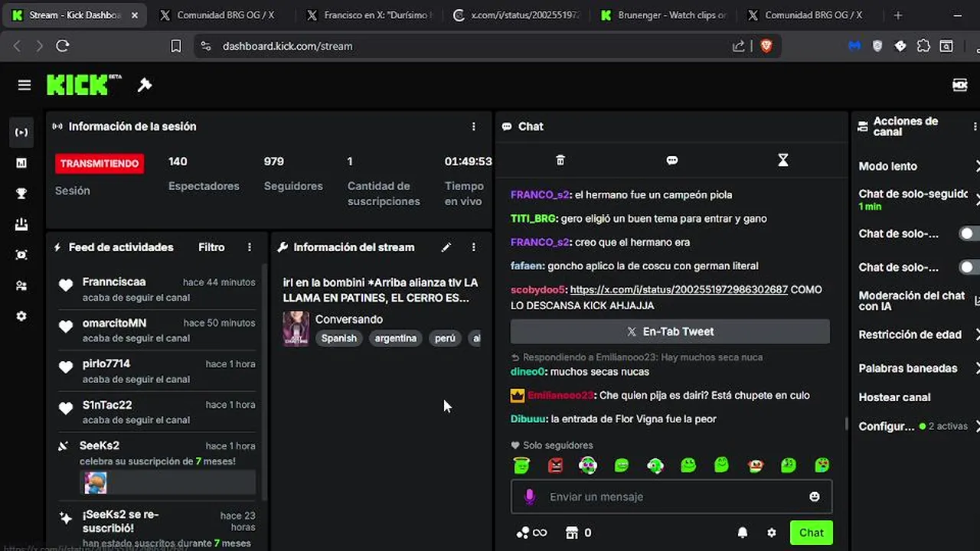Open channel actions three-dot menu
Image resolution: width=980 pixels, height=551 pixels.
click(975, 126)
